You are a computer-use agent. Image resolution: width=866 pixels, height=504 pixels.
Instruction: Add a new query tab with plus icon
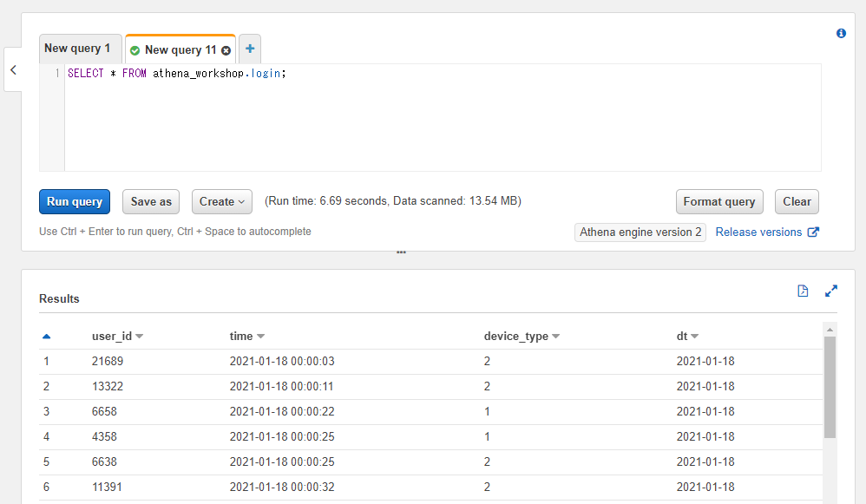[249, 49]
